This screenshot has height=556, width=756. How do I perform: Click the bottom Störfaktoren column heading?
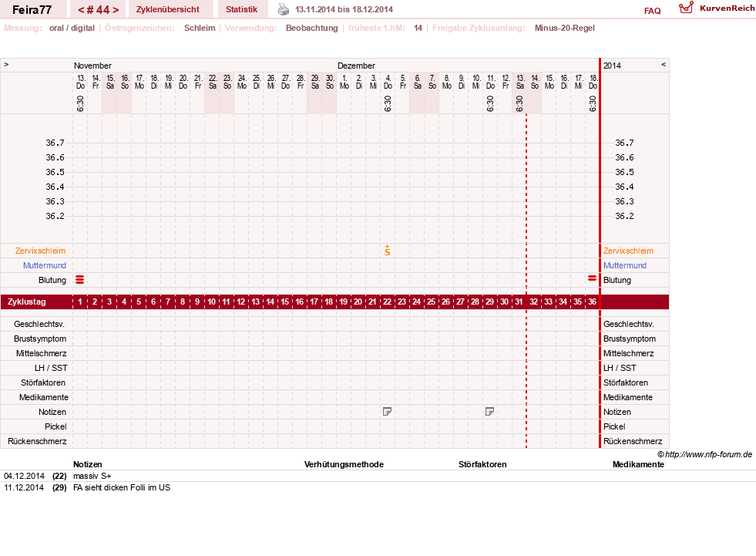(x=482, y=464)
